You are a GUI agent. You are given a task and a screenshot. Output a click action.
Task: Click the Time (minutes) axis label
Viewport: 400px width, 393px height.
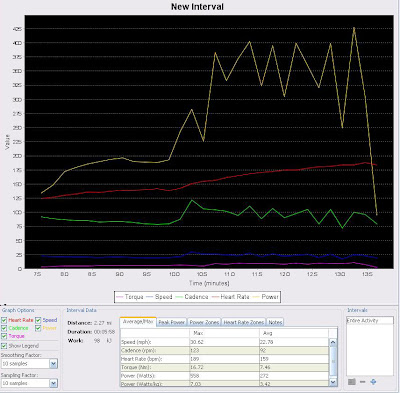[x=209, y=283]
